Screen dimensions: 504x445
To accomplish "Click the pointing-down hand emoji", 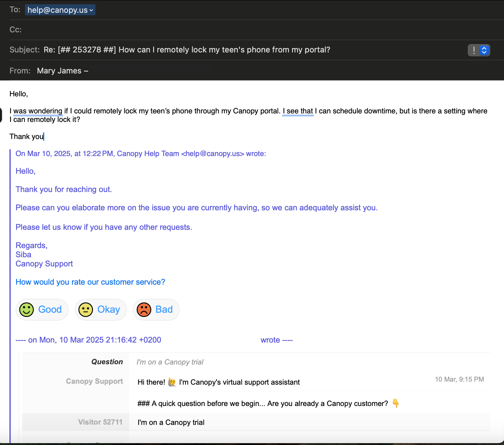I will coord(396,403).
